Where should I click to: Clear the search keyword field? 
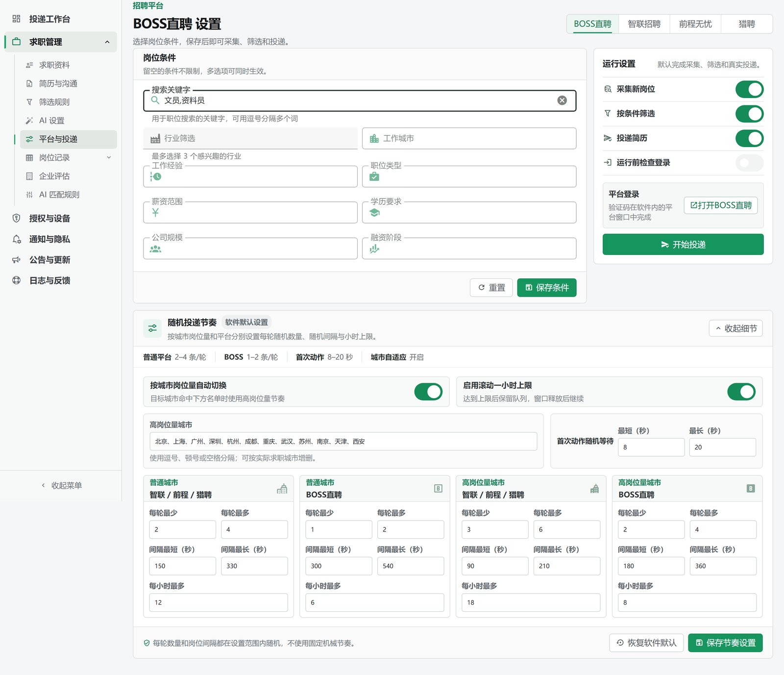pyautogui.click(x=562, y=100)
